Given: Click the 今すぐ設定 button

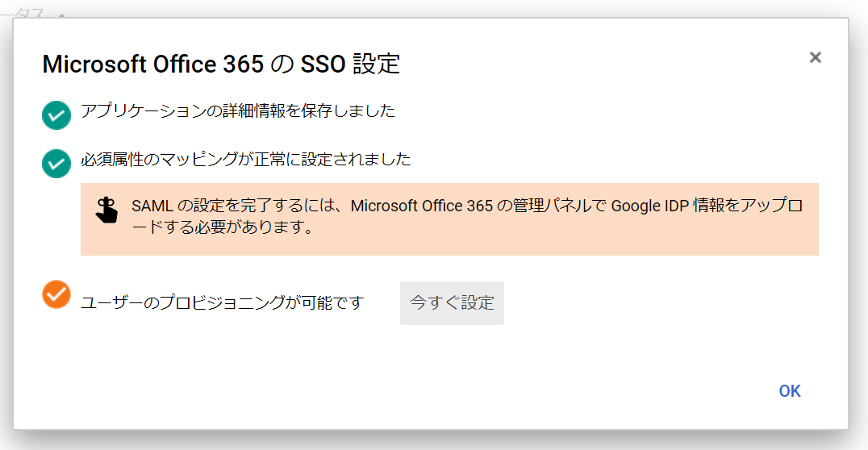Looking at the screenshot, I should click(x=452, y=302).
